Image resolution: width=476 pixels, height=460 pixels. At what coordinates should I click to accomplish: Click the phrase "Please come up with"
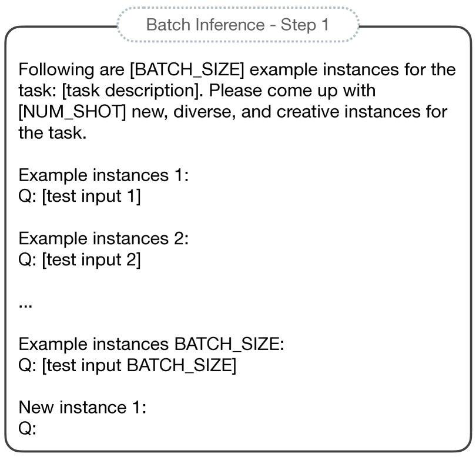tap(292, 91)
